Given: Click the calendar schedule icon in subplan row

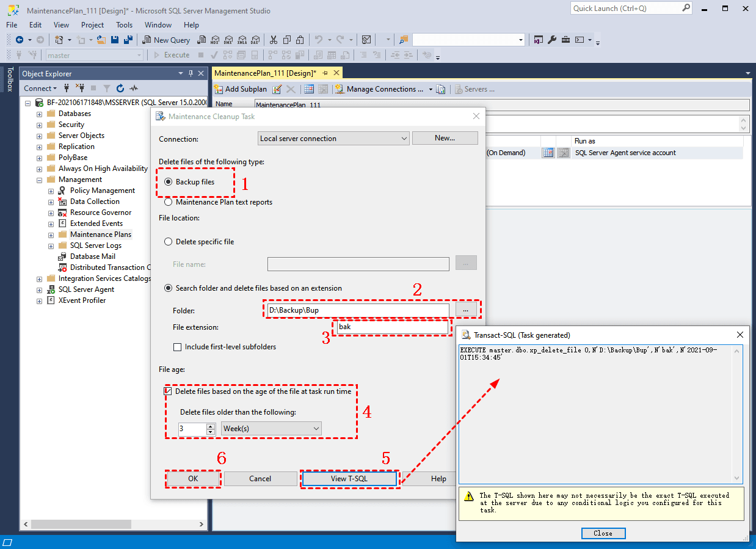Looking at the screenshot, I should pos(548,153).
